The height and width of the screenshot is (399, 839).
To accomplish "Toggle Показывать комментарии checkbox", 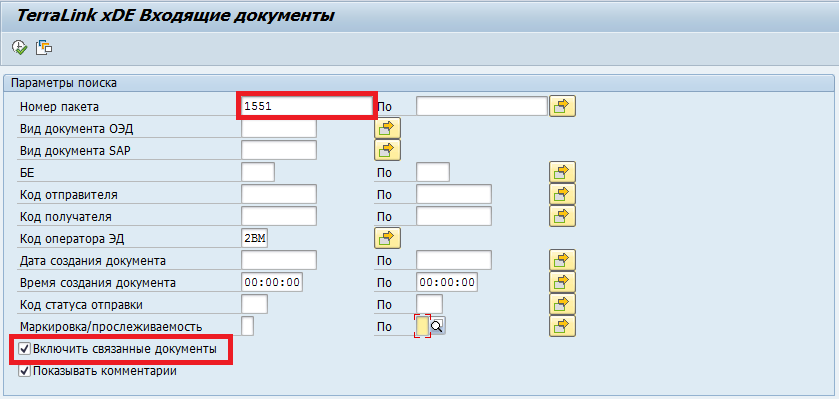I will click(x=25, y=371).
